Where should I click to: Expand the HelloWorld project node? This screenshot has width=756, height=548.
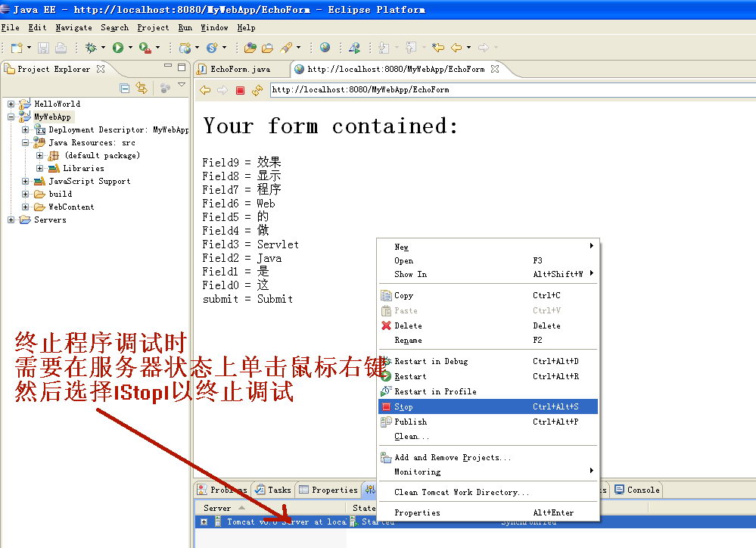pyautogui.click(x=11, y=104)
